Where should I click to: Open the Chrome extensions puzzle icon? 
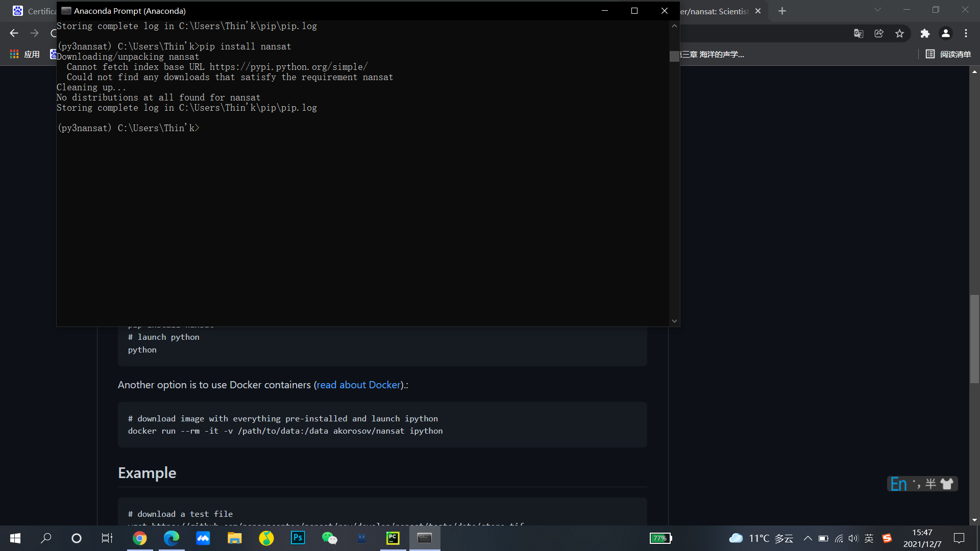[925, 33]
